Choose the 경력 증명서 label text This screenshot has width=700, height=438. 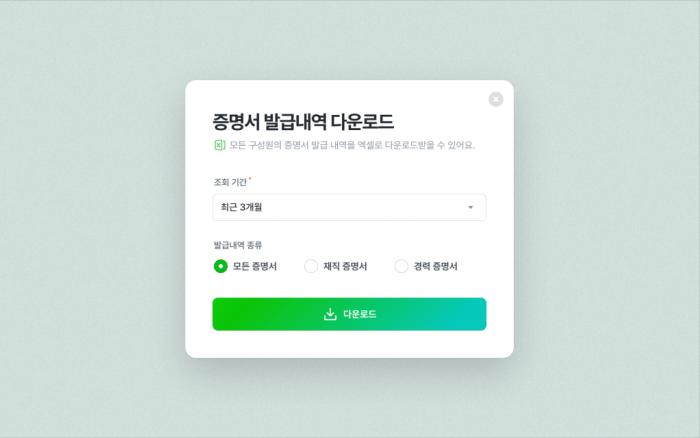click(x=435, y=267)
